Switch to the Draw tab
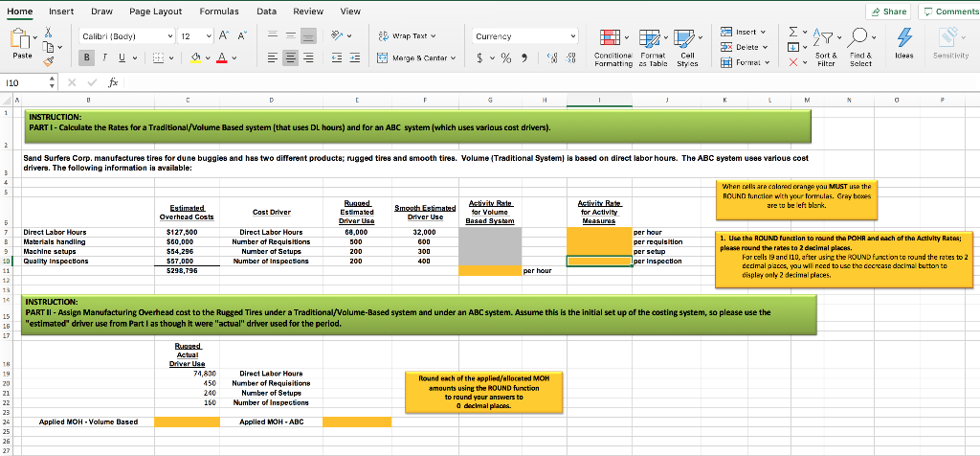 tap(101, 11)
